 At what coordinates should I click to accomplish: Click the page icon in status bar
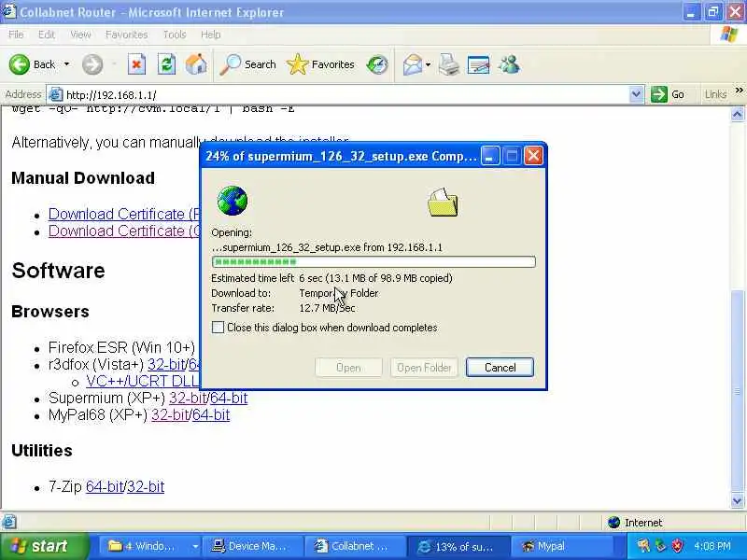tap(8, 522)
